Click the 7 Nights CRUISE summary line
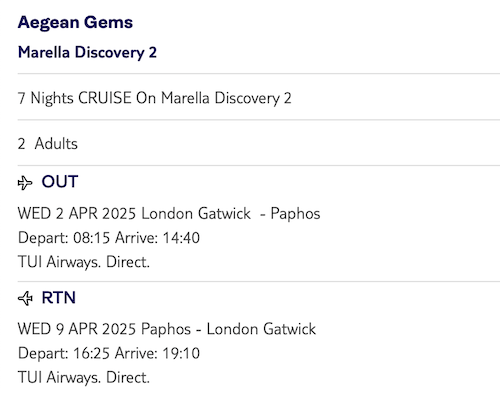The image size is (500, 396). pyautogui.click(x=155, y=98)
